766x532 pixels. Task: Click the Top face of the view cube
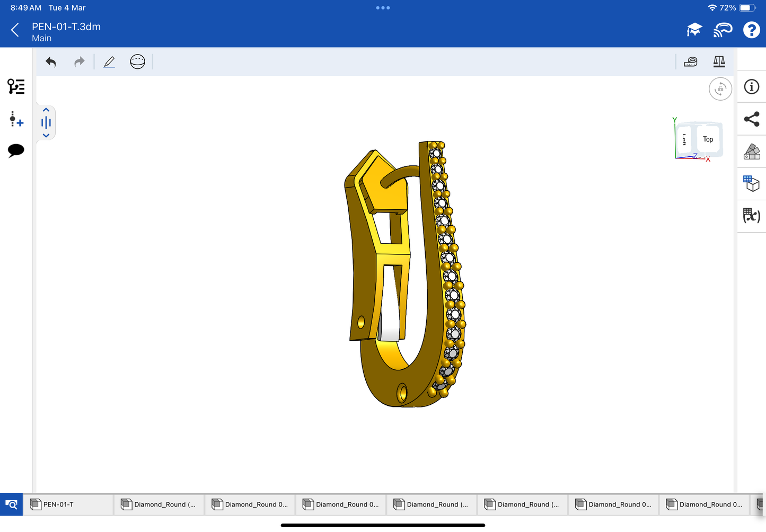tap(708, 139)
